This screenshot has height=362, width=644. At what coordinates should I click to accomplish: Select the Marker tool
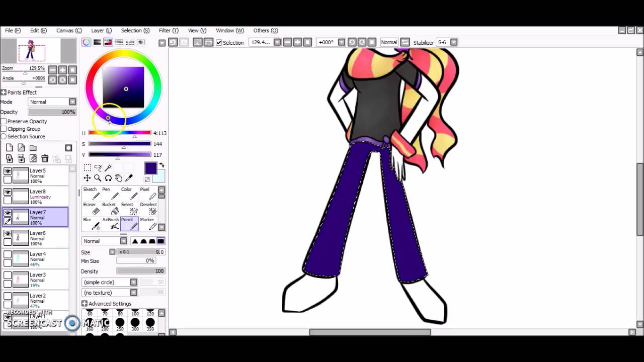(148, 223)
